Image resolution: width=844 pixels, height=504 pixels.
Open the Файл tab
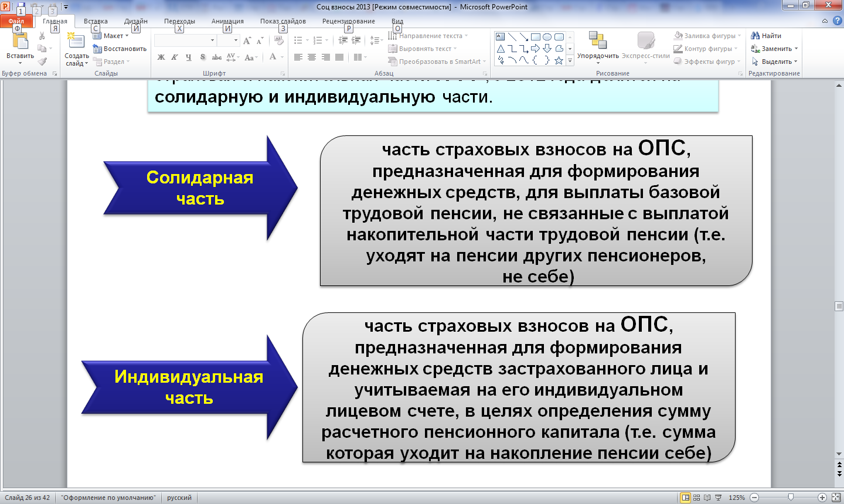[x=16, y=21]
